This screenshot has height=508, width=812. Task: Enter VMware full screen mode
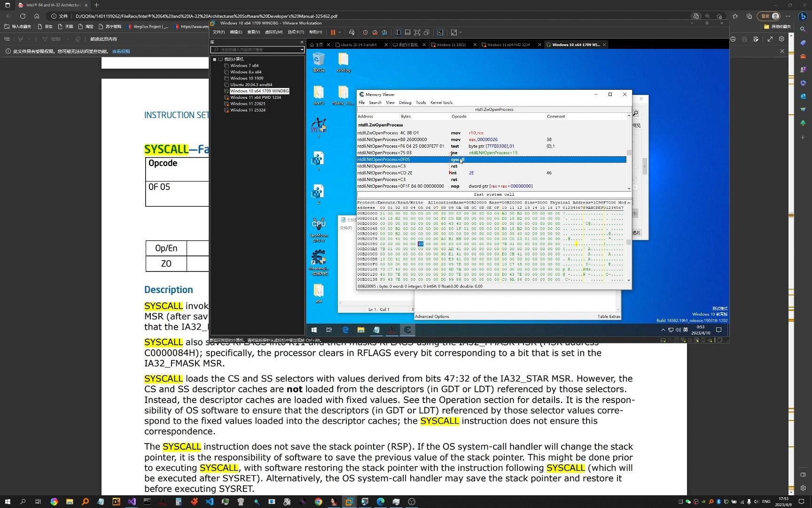pyautogui.click(x=417, y=32)
